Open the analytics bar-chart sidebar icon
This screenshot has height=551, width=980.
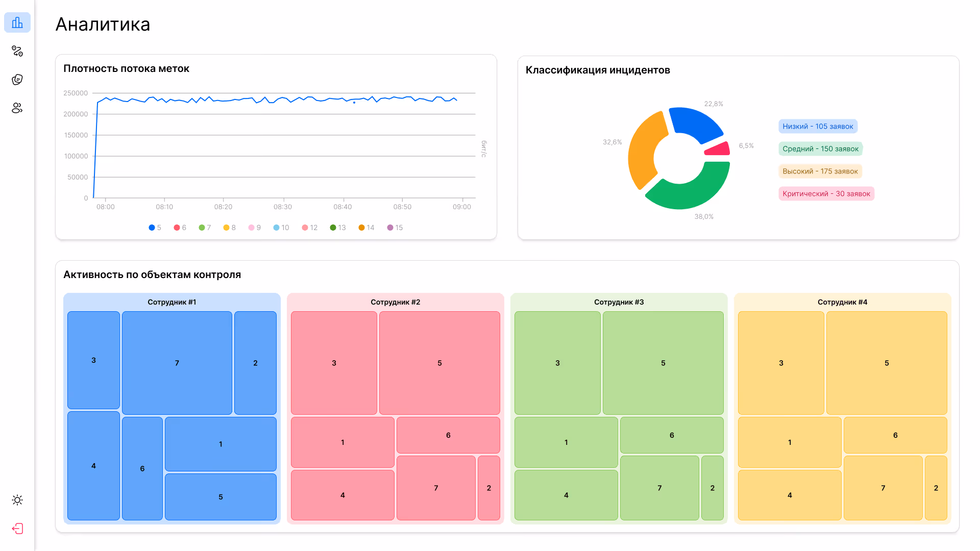pos(17,22)
